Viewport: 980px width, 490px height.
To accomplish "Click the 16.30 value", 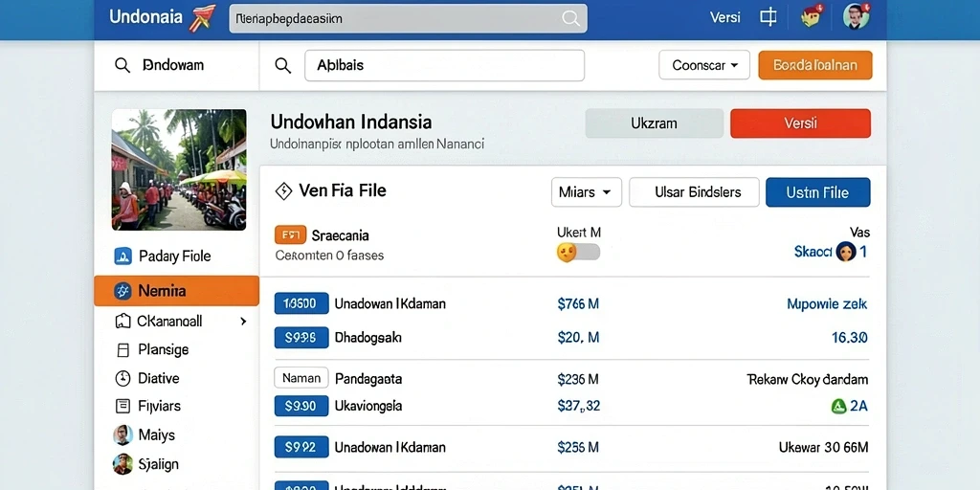I will tap(850, 338).
